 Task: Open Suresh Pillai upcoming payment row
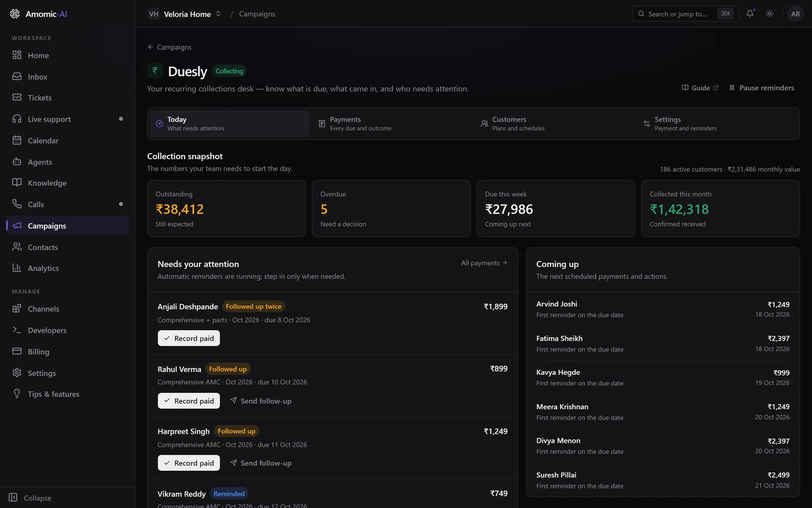coord(663,480)
